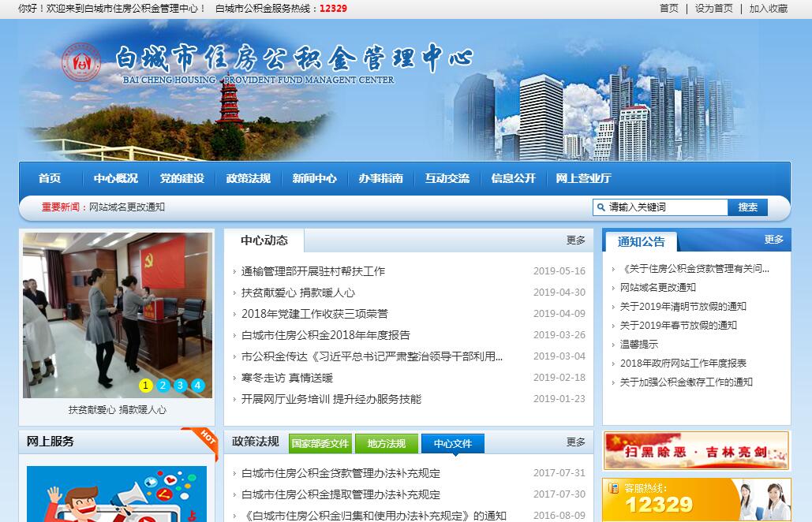Open the 网站域名更改通知 important news ticker
The image size is (812, 522).
pos(127,207)
